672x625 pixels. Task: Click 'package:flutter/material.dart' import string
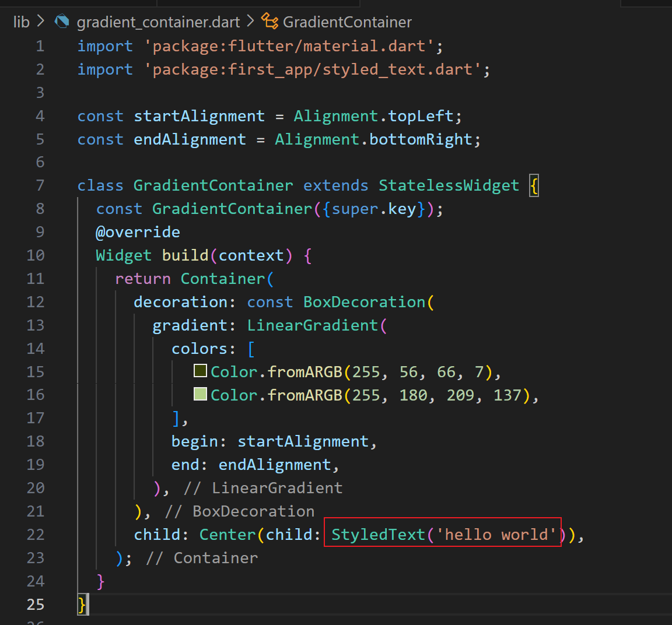[x=289, y=46]
